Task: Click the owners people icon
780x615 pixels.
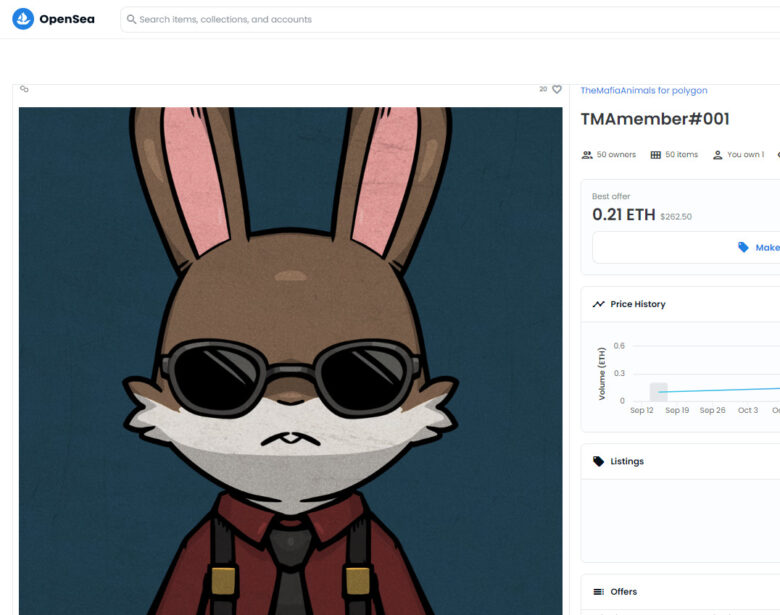Action: click(587, 155)
